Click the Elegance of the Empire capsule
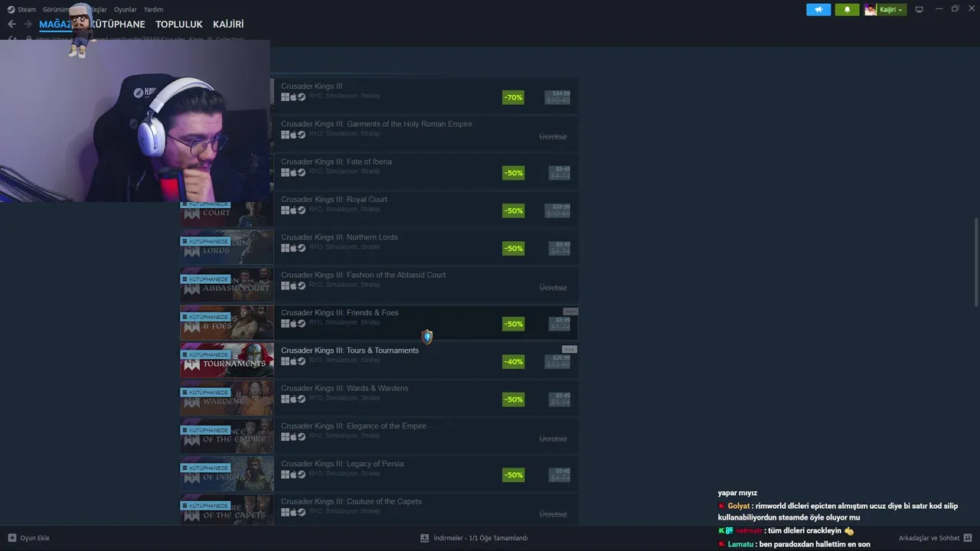Screen dimensions: 980x551 point(227,435)
